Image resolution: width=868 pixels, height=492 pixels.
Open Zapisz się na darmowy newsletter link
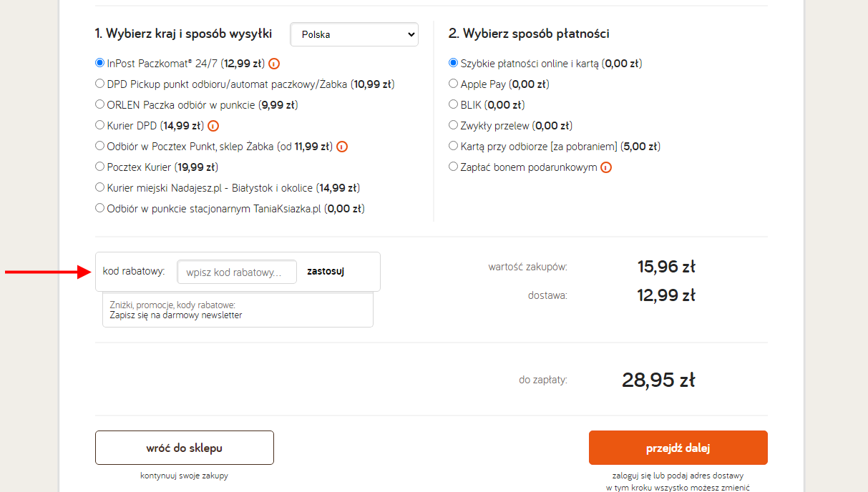176,315
